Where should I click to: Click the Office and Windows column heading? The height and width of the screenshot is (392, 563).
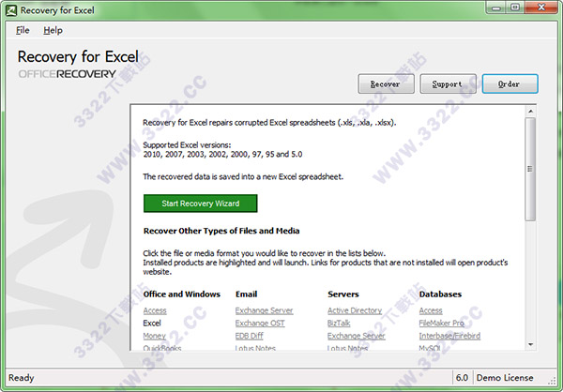pos(182,294)
